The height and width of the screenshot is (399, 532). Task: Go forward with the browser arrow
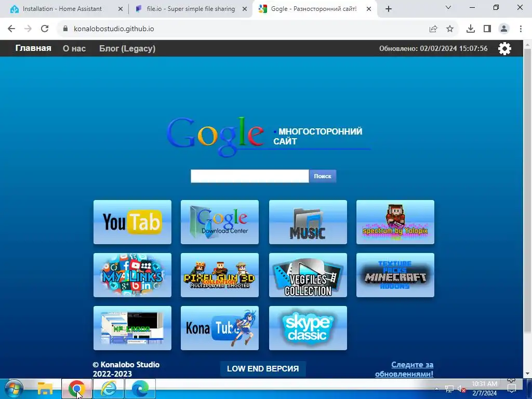[x=28, y=29]
